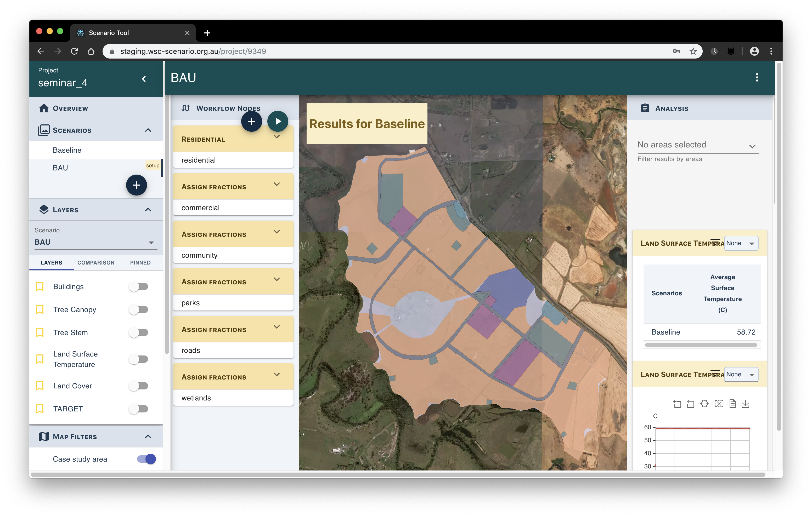Click the community workflow node entry
This screenshot has height=517, width=812.
[x=233, y=255]
